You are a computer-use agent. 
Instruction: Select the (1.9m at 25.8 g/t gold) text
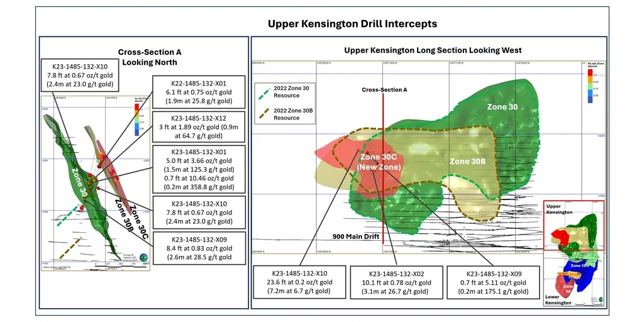click(x=198, y=101)
